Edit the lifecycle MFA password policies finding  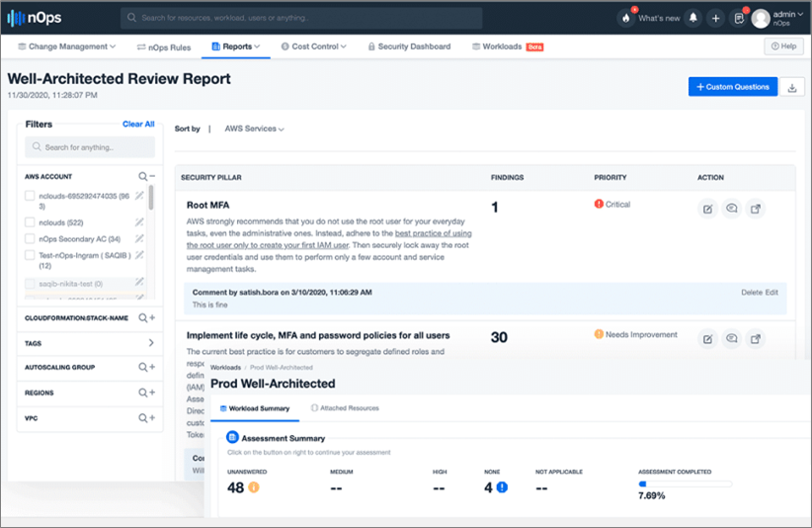tap(707, 339)
